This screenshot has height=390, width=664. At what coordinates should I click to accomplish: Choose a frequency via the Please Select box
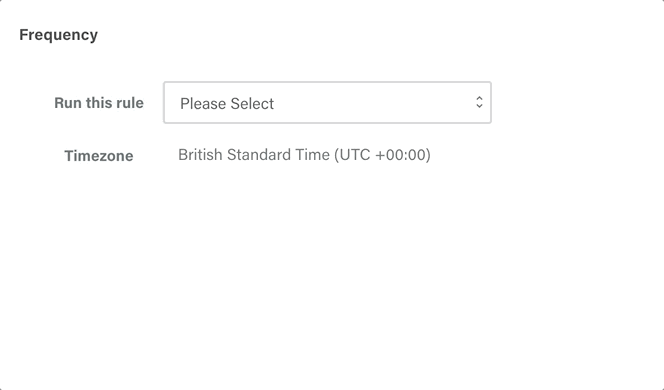(x=327, y=102)
